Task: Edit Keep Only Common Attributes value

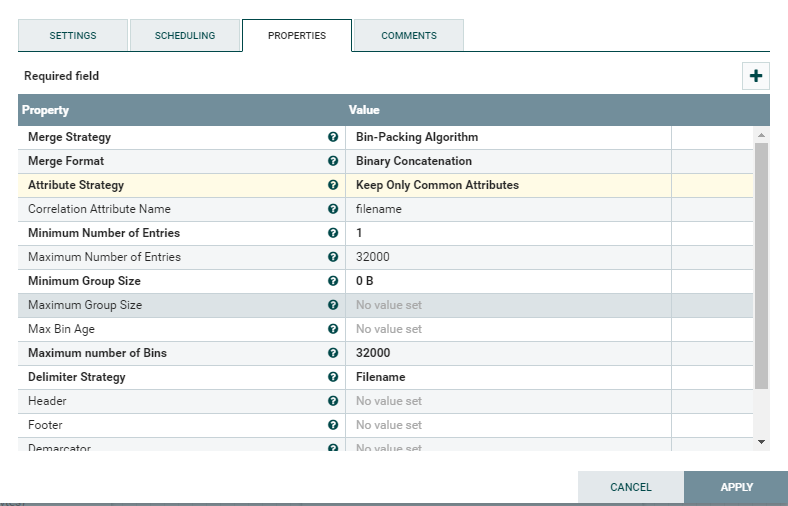Action: coord(508,185)
